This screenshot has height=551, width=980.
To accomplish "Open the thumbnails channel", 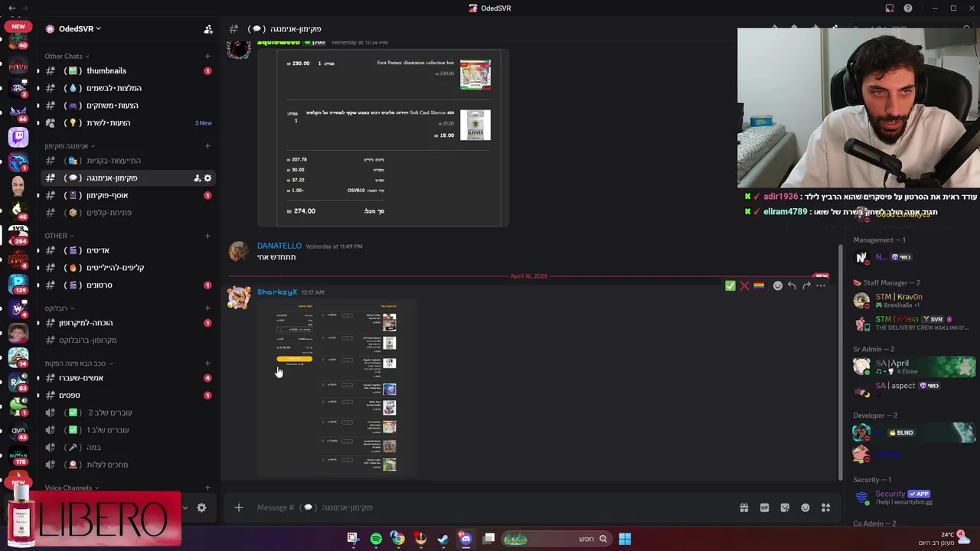I will pos(128,70).
